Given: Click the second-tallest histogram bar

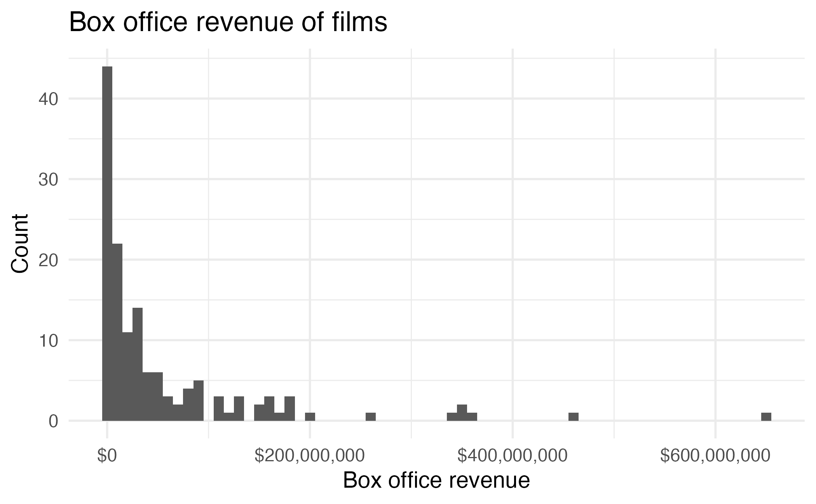Looking at the screenshot, I should [117, 332].
